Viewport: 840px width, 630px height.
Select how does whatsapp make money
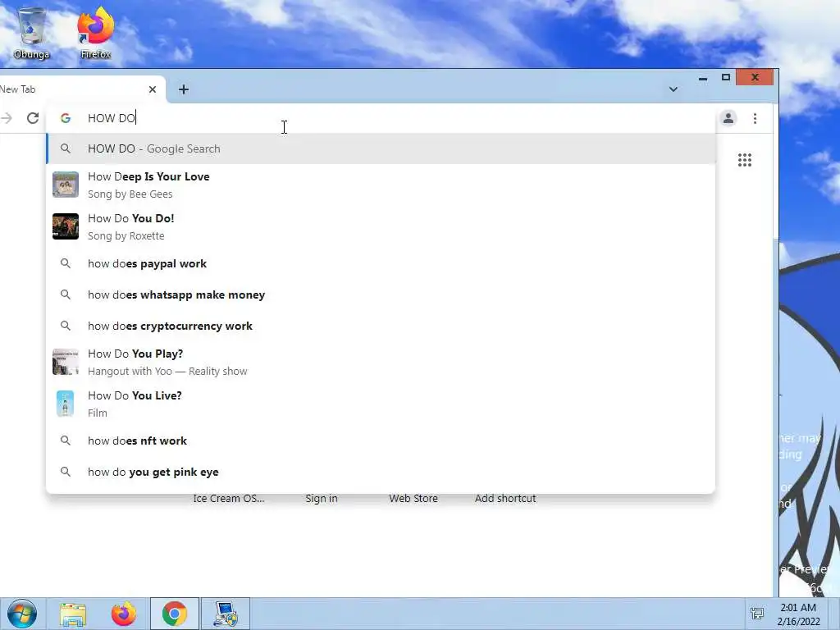[381, 294]
